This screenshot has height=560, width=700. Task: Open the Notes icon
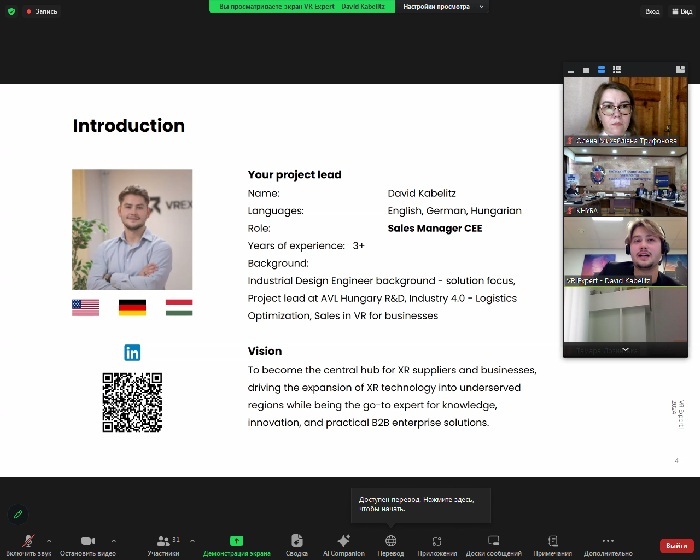pos(552,540)
